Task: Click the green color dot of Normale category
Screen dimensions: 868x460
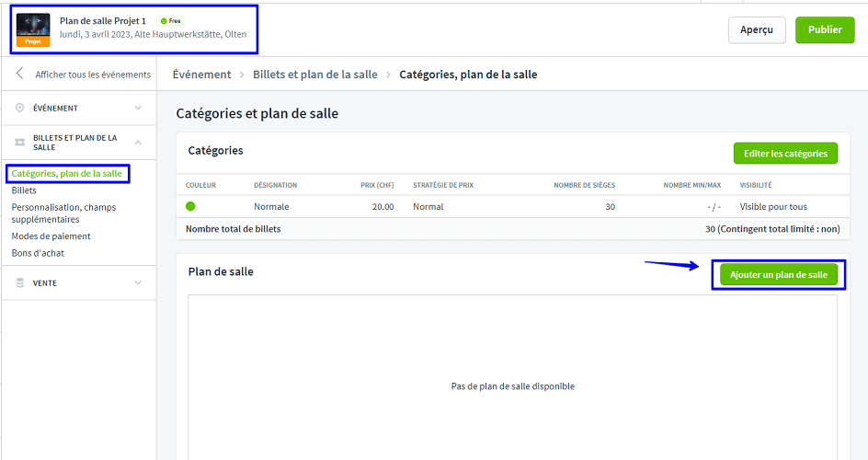Action: [191, 207]
